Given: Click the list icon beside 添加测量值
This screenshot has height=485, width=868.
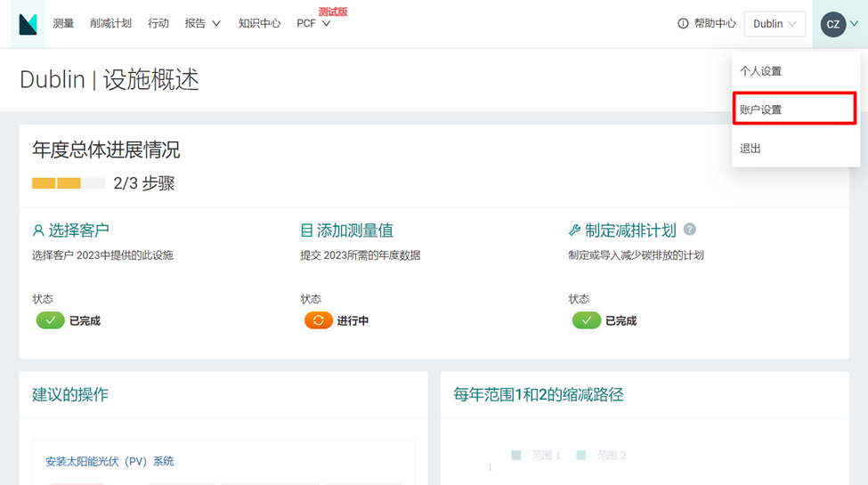Looking at the screenshot, I should click(306, 230).
